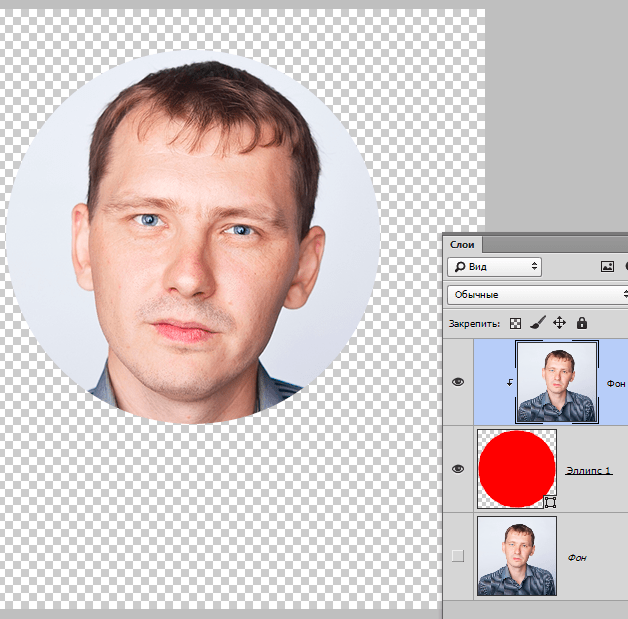Screen dimensions: 628x619
Task: Click the top clipped layer's Фон name
Action: click(615, 383)
